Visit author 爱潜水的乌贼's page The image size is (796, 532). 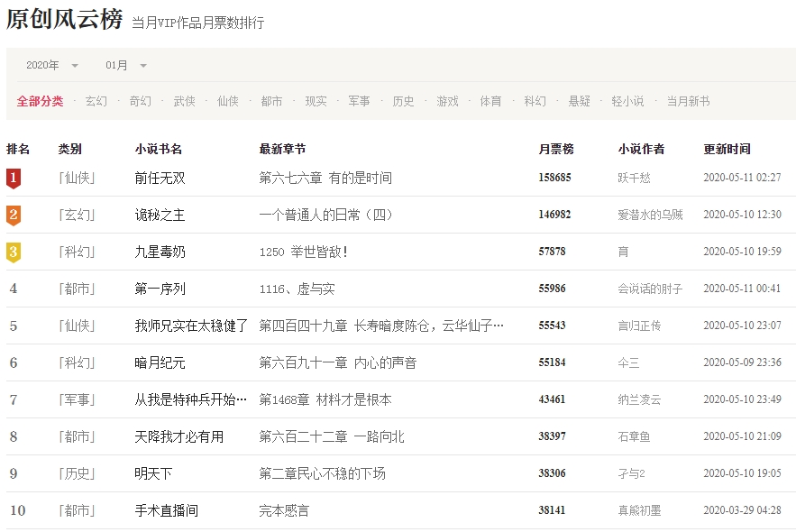coord(650,216)
